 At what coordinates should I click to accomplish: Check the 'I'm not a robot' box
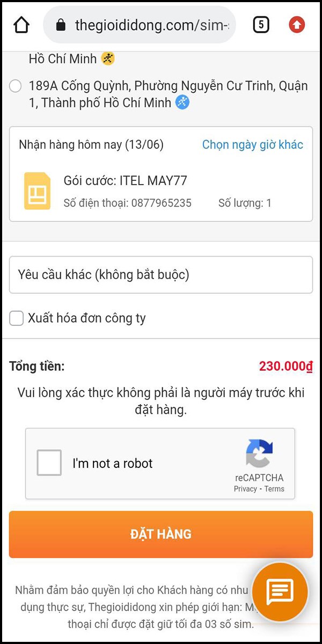(x=48, y=462)
